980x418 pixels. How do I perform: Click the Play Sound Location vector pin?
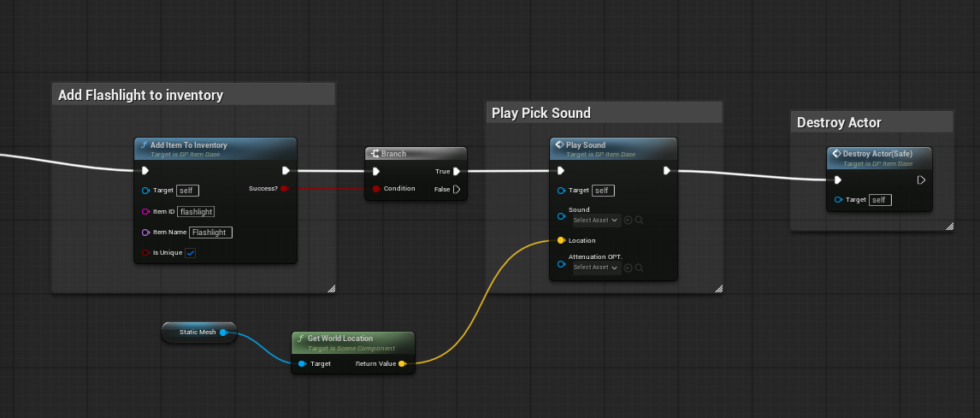pos(561,240)
